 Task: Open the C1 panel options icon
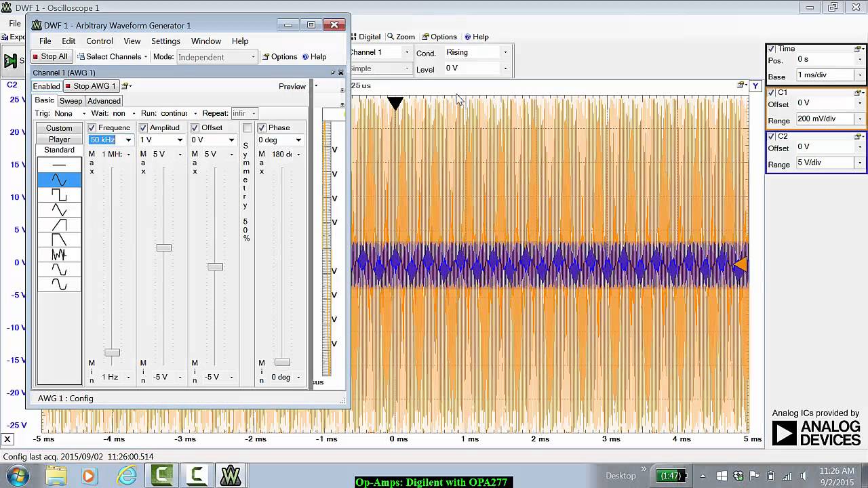coord(859,92)
